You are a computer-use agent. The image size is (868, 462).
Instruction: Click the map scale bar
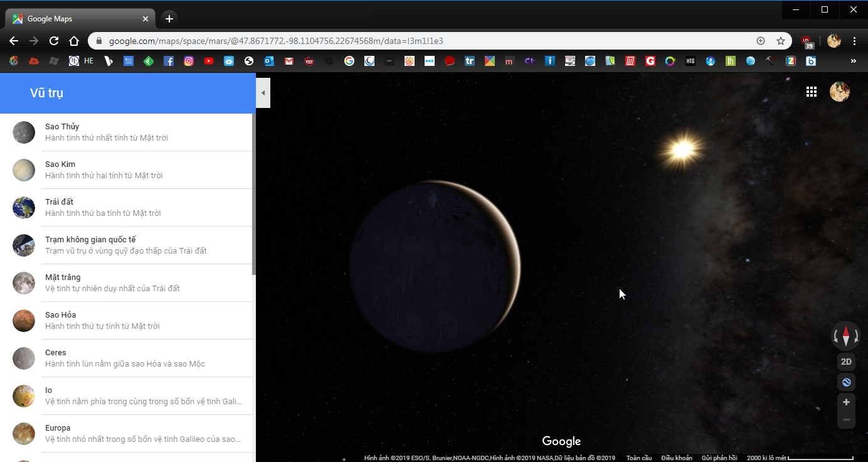pyautogui.click(x=800, y=458)
